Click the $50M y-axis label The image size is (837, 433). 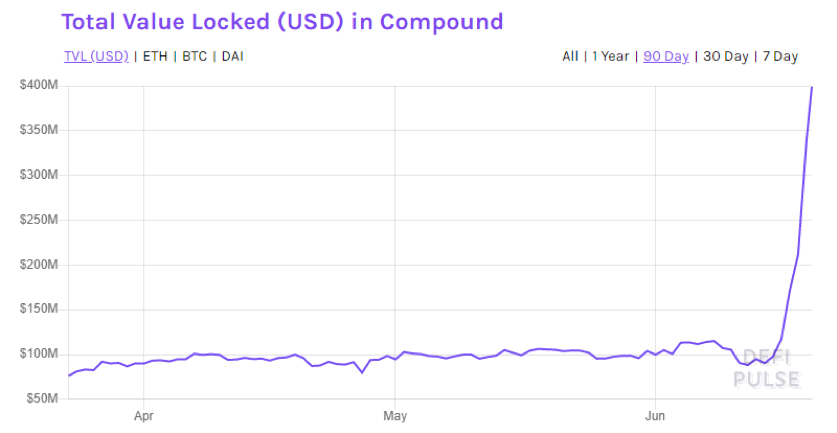[42, 399]
